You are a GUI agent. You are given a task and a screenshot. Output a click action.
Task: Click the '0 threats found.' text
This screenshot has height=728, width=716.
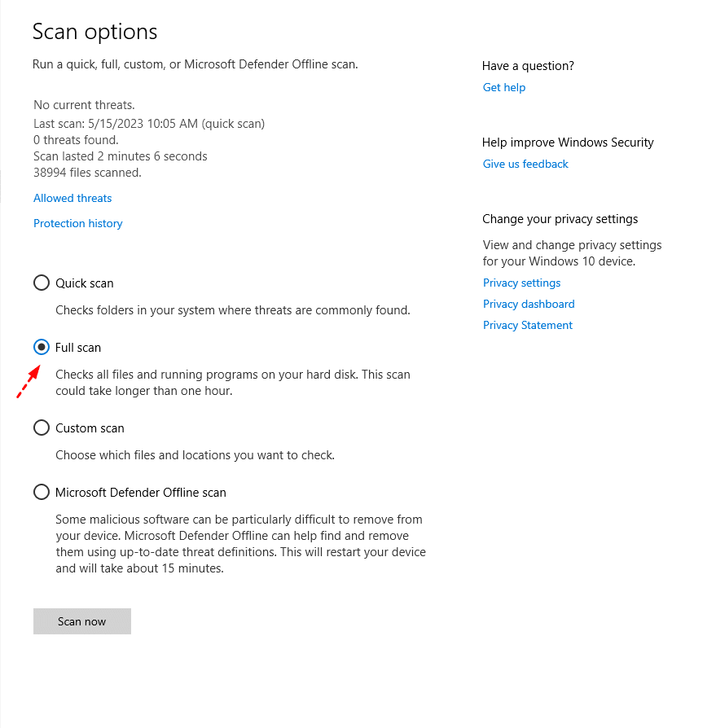(x=76, y=140)
